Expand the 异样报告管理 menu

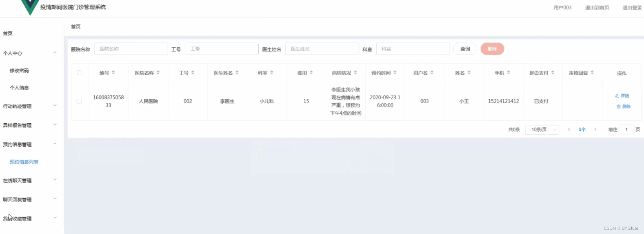point(55,125)
